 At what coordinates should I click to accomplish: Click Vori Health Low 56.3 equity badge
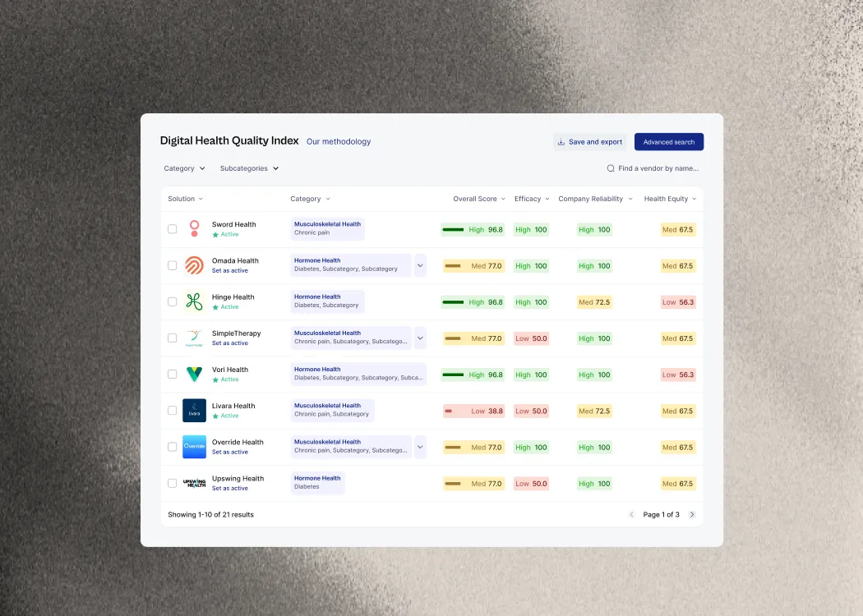pos(678,375)
